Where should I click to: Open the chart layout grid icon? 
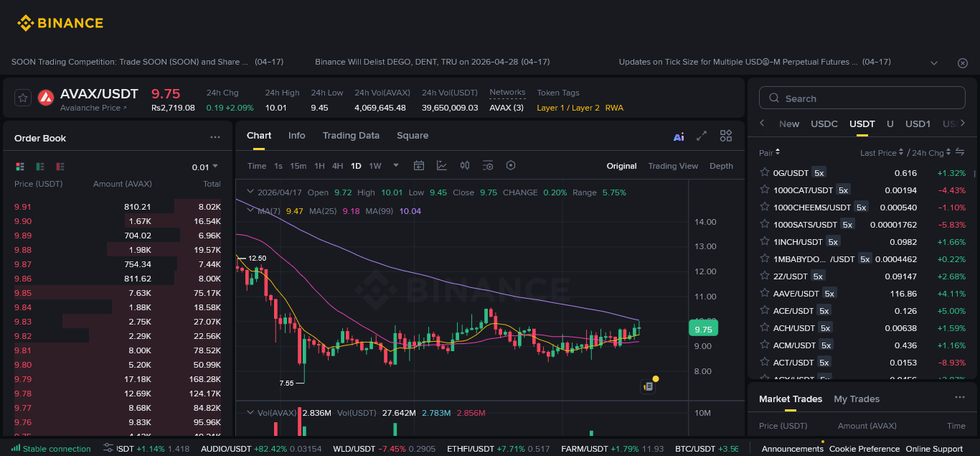point(726,136)
